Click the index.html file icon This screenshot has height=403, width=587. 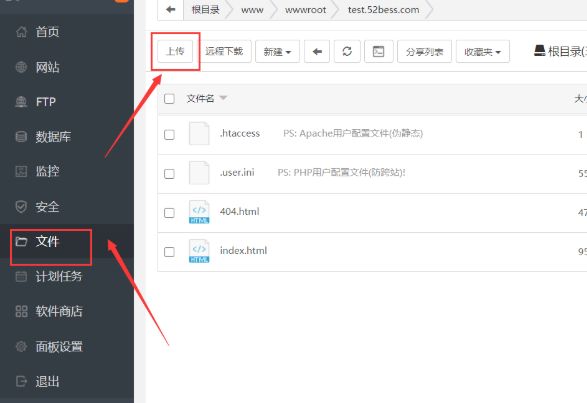(199, 251)
